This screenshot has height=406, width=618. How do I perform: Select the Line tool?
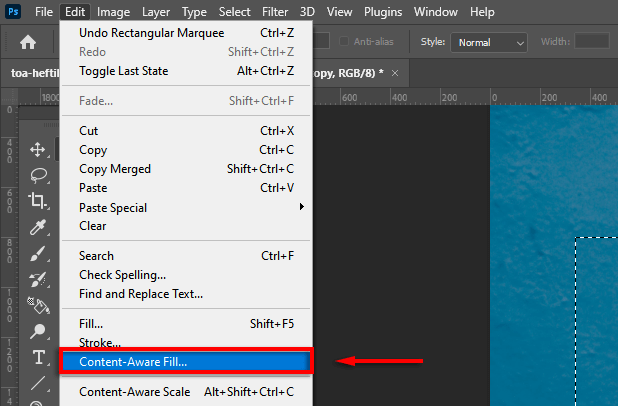[x=38, y=383]
